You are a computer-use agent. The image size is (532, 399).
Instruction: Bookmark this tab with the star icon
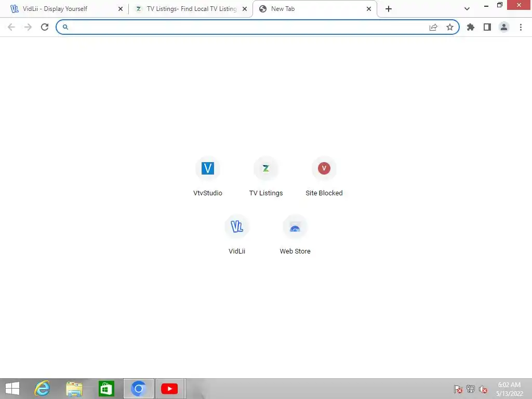(x=450, y=27)
